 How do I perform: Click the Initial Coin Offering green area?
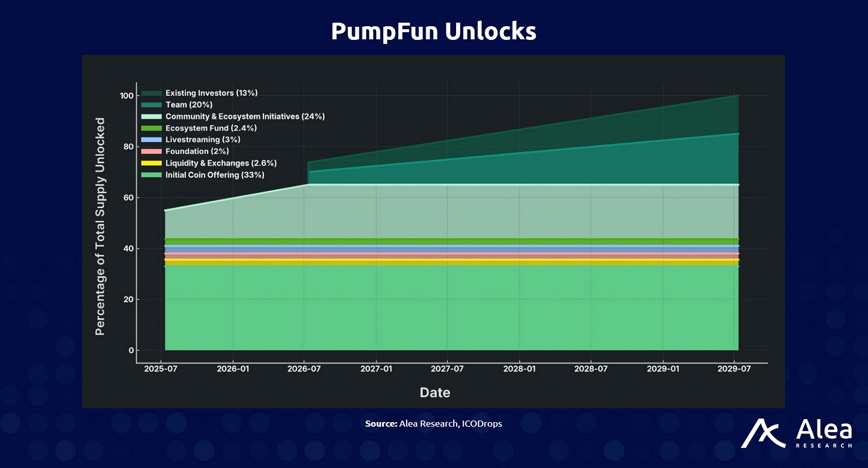click(451, 307)
